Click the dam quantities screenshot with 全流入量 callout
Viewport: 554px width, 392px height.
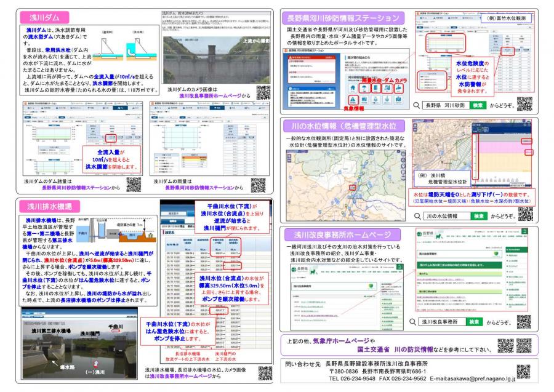pyautogui.click(x=82, y=138)
